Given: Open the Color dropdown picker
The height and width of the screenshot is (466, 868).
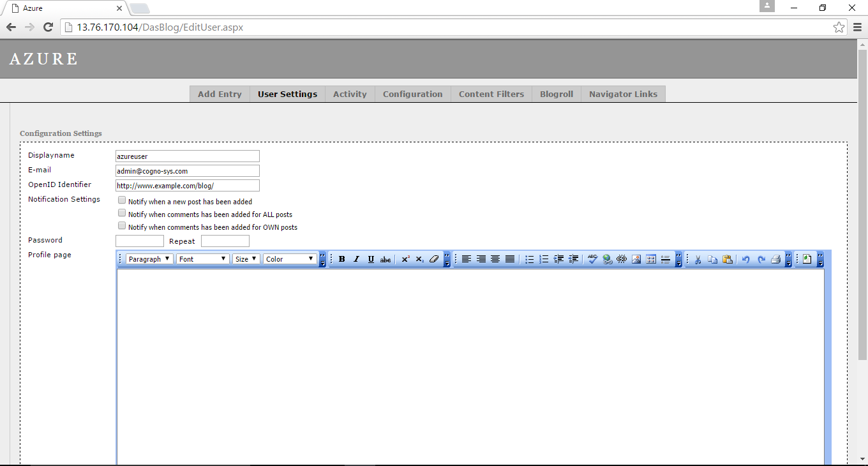Looking at the screenshot, I should tap(290, 259).
